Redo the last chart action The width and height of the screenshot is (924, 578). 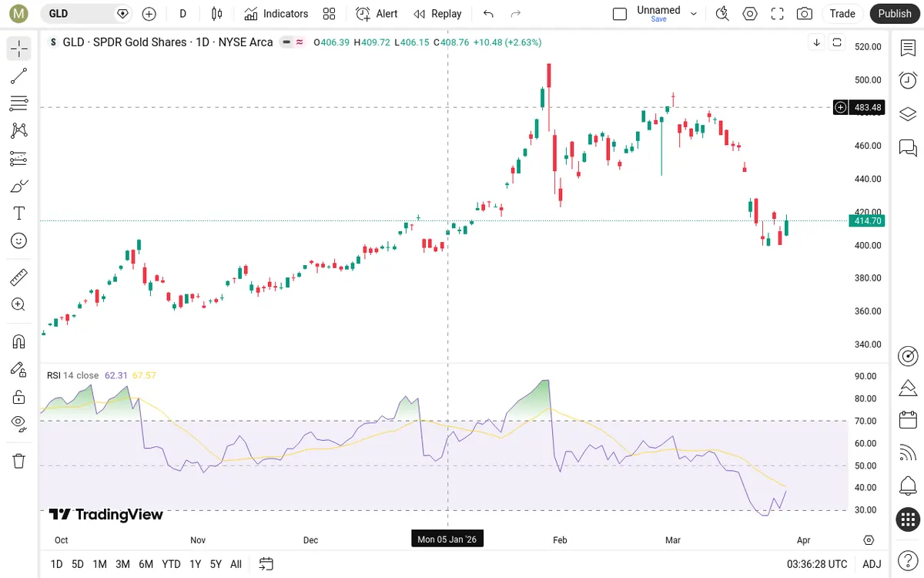516,13
